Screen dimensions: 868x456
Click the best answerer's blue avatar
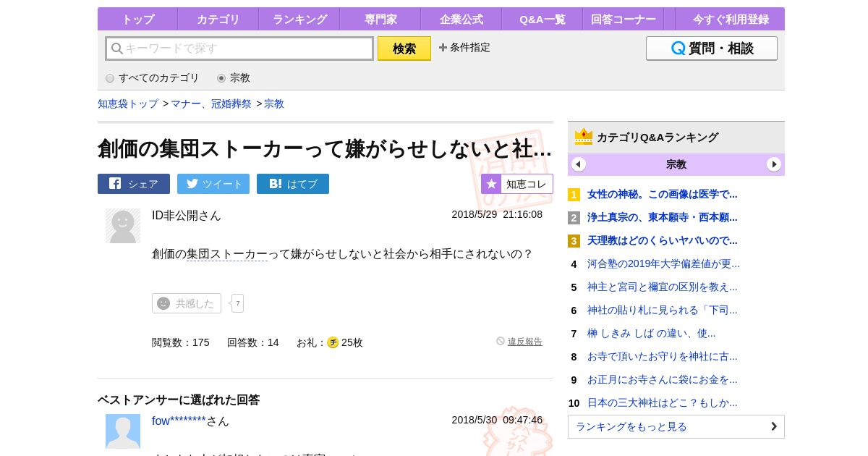tap(123, 431)
